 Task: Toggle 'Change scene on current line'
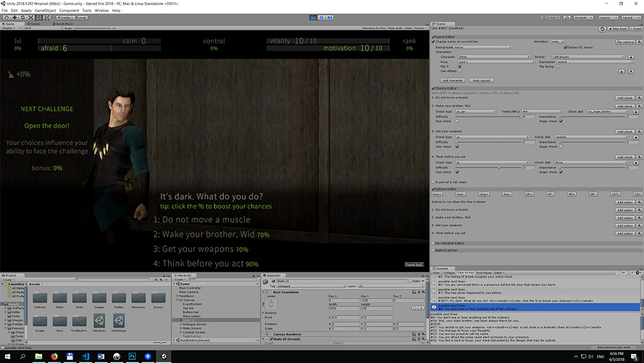point(433,42)
